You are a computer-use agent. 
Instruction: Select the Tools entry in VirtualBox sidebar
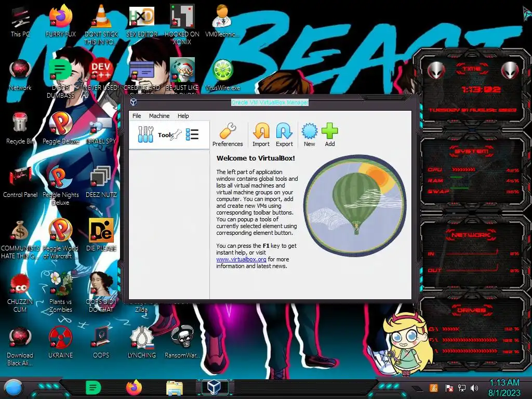pyautogui.click(x=169, y=135)
